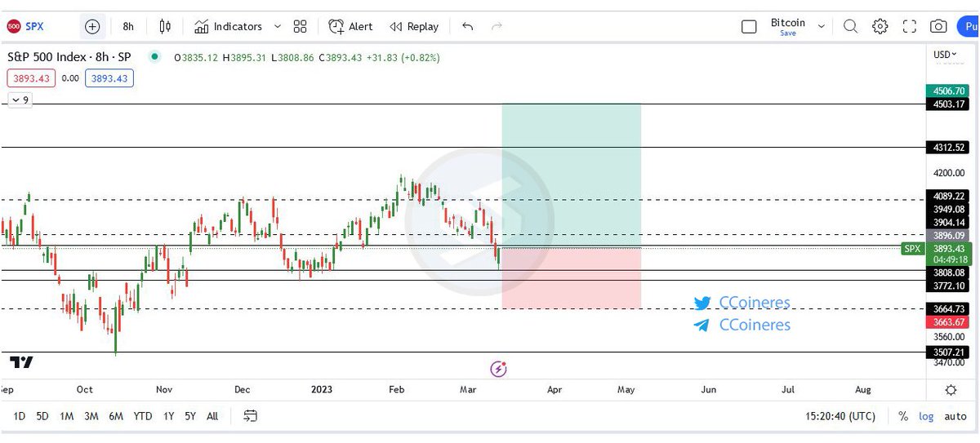This screenshot has height=443, width=980.
Task: Select the 5Y date range
Action: (x=190, y=416)
